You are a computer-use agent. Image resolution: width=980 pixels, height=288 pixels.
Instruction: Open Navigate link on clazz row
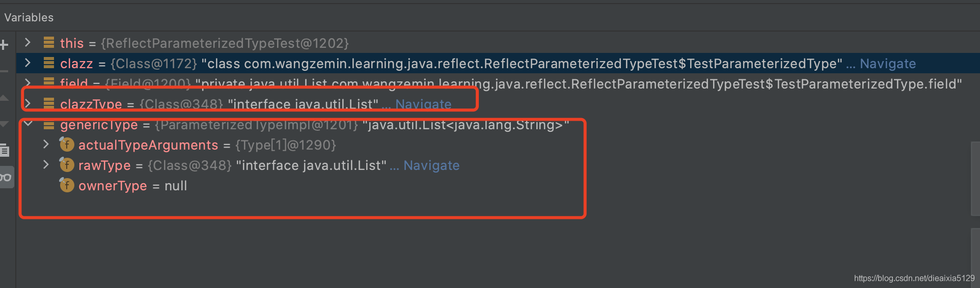(888, 64)
